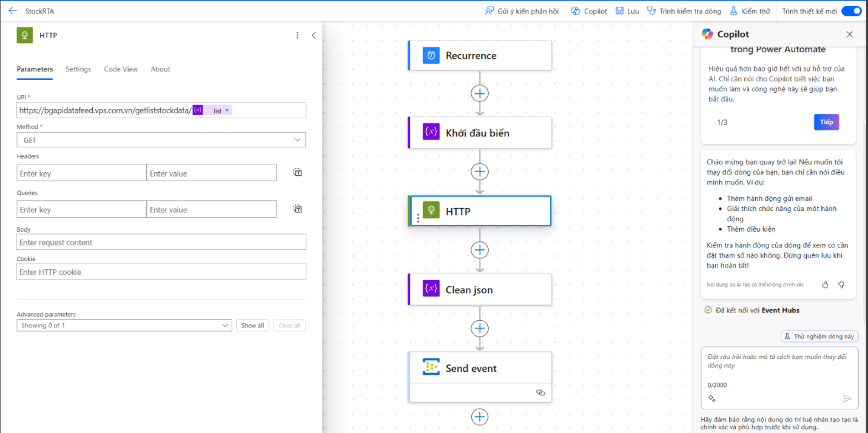Collapse the HTTP parameters panel chevron
868x433 pixels.
pyautogui.click(x=314, y=35)
